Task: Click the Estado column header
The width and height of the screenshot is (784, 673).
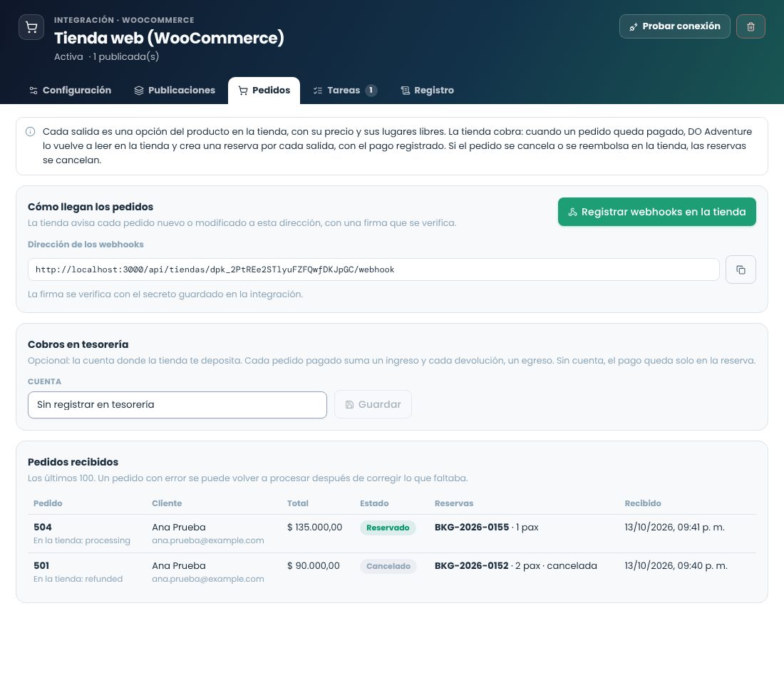Action: pos(374,503)
